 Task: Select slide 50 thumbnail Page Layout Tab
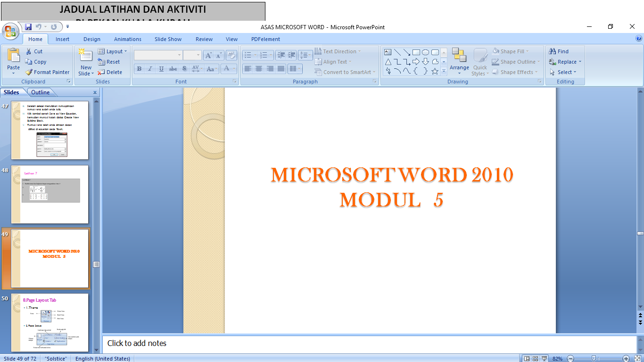[50, 322]
